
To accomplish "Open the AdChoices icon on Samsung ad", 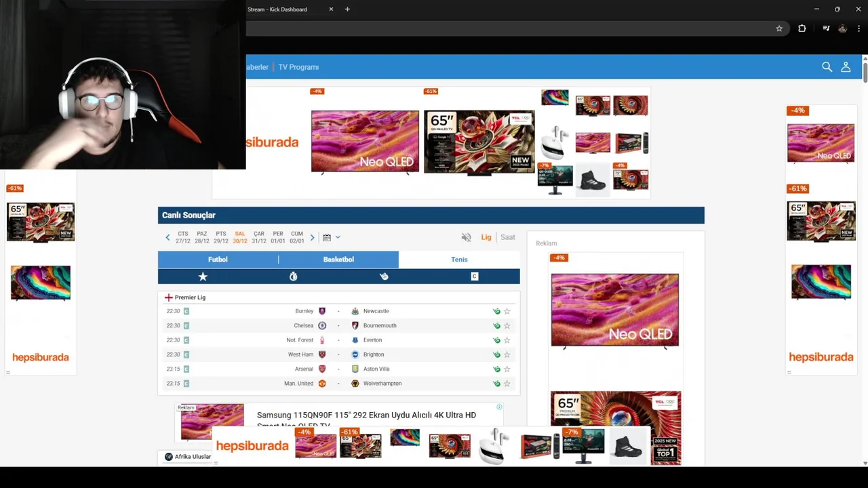I will click(499, 407).
